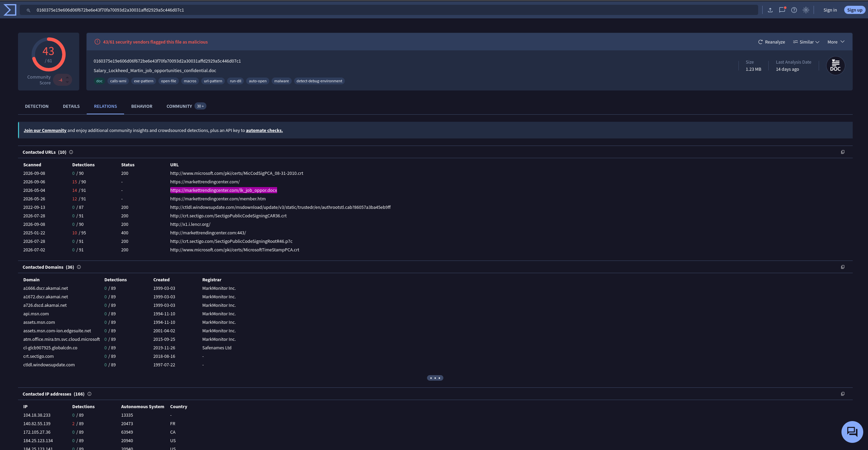Click the cl-glcb907925.globalcdn.co domain
868x450 pixels.
coord(50,348)
